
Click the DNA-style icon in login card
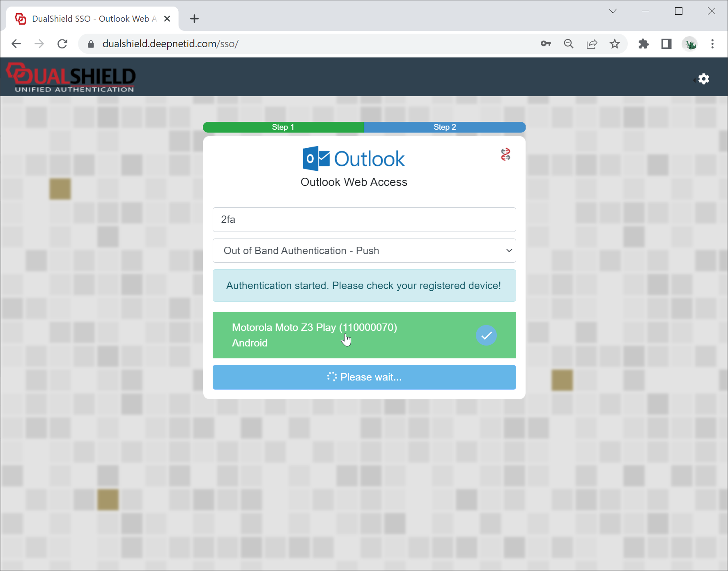coord(505,154)
